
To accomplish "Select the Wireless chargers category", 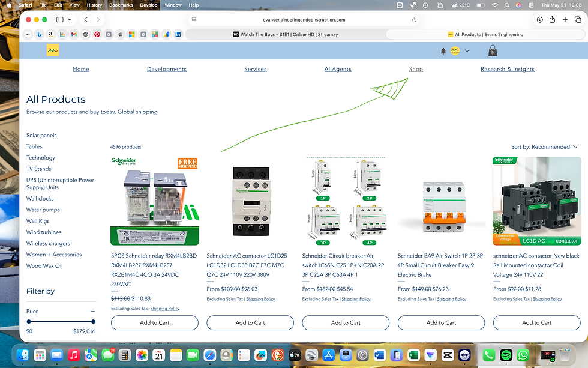I will point(48,244).
